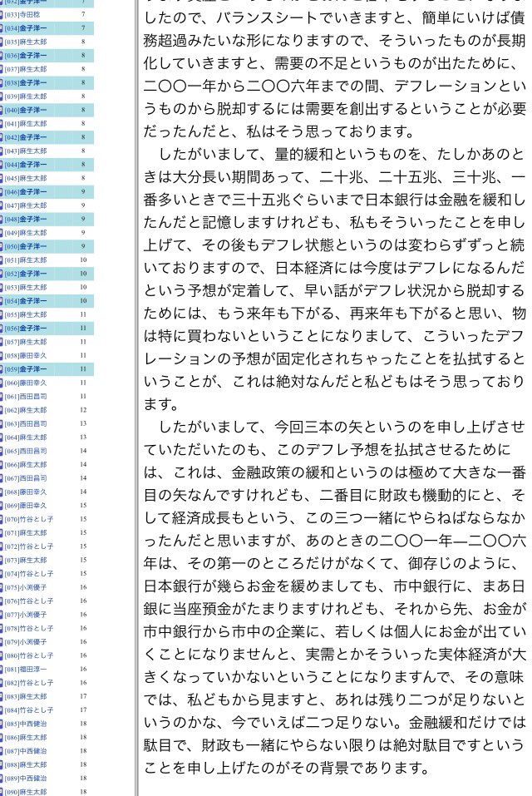This screenshot has height=796, width=532.
Task: Open speech [086]麻生太郎
Action: tap(26, 738)
